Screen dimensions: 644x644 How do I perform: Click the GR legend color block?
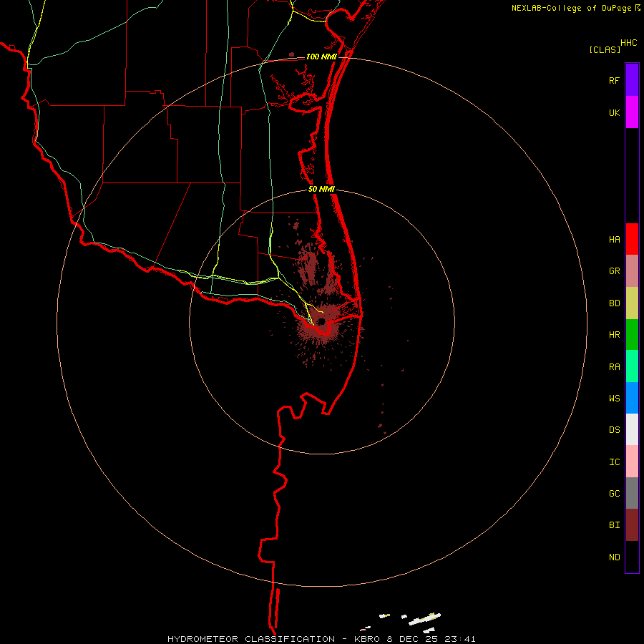pos(632,271)
